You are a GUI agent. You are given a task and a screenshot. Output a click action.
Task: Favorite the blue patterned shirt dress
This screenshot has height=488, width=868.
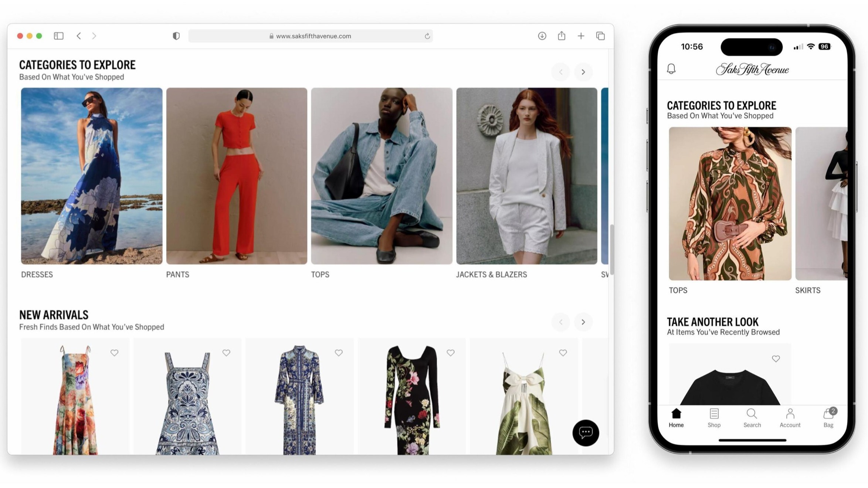(x=339, y=353)
